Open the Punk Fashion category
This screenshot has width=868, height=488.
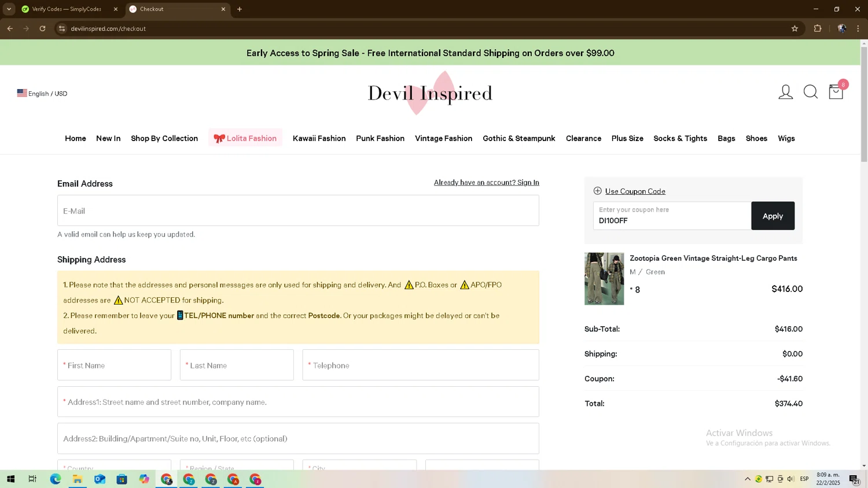[380, 138]
